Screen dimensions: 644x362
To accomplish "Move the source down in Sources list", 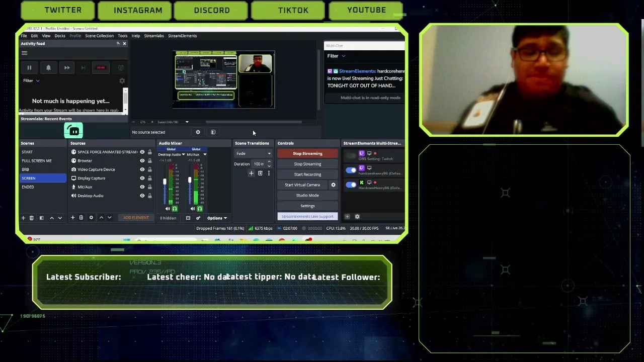I will (x=109, y=218).
